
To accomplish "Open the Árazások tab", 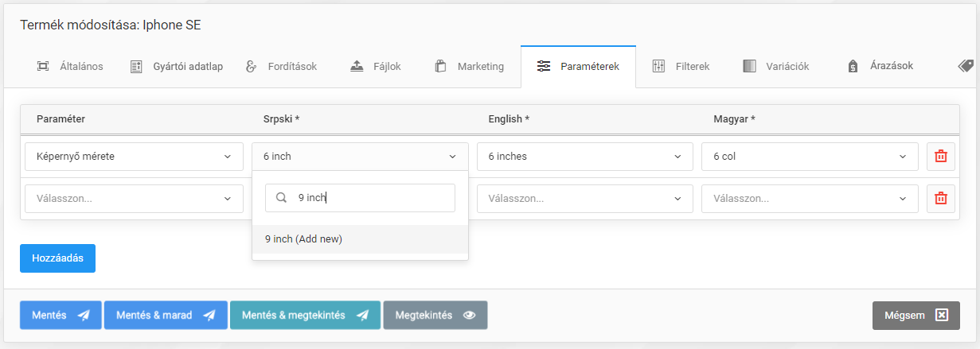I will tap(880, 67).
